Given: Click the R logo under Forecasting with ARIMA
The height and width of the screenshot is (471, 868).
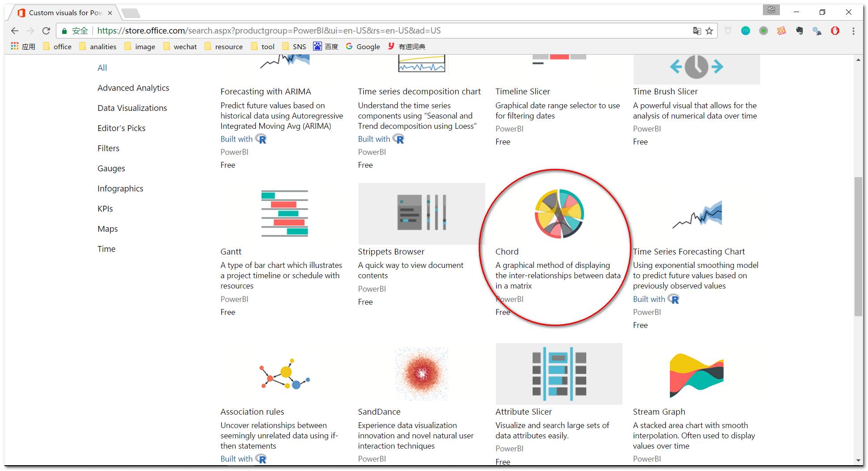Looking at the screenshot, I should [261, 139].
